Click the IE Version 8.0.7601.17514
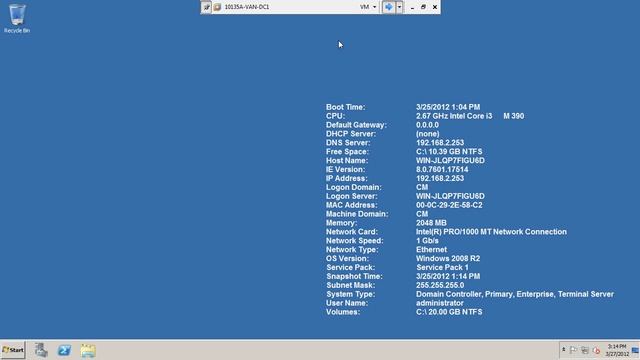This screenshot has width=640, height=360. pos(442,169)
